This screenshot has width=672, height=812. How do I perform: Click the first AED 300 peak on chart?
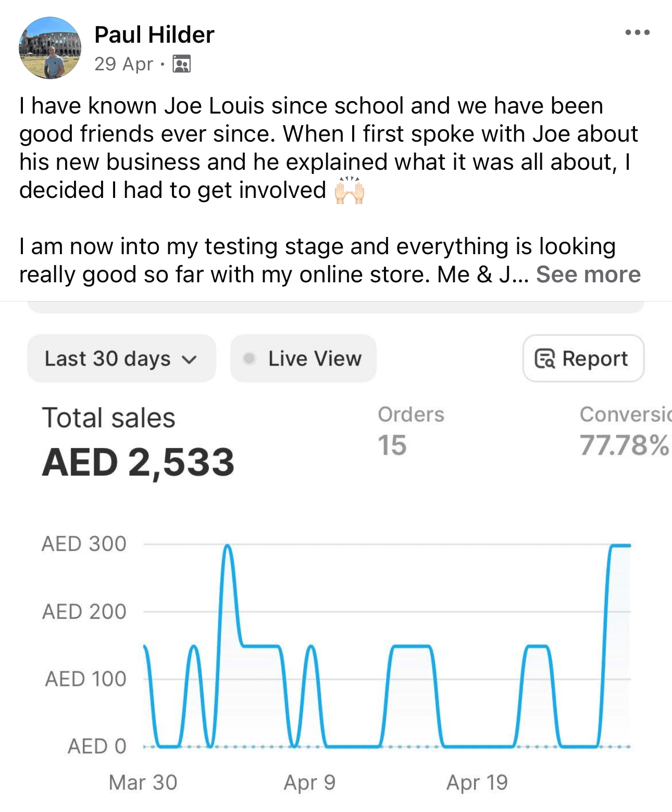[227, 546]
